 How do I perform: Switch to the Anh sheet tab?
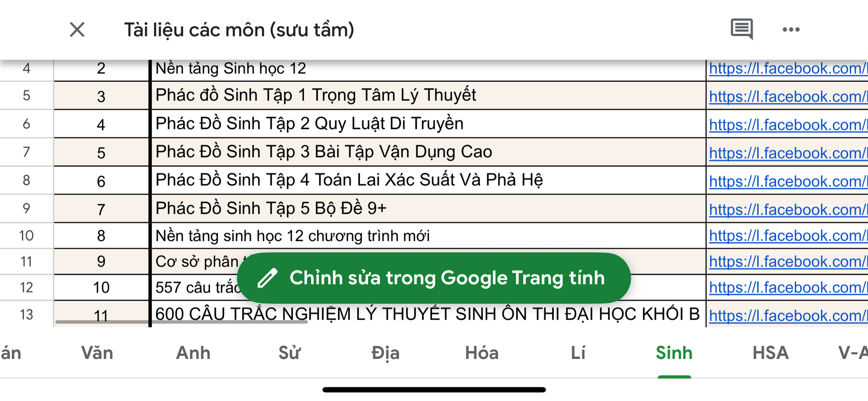pos(193,353)
